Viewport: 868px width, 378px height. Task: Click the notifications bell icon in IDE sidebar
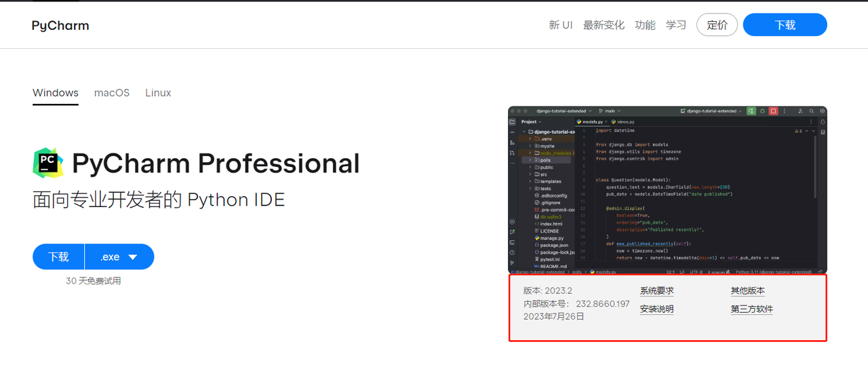click(x=823, y=122)
